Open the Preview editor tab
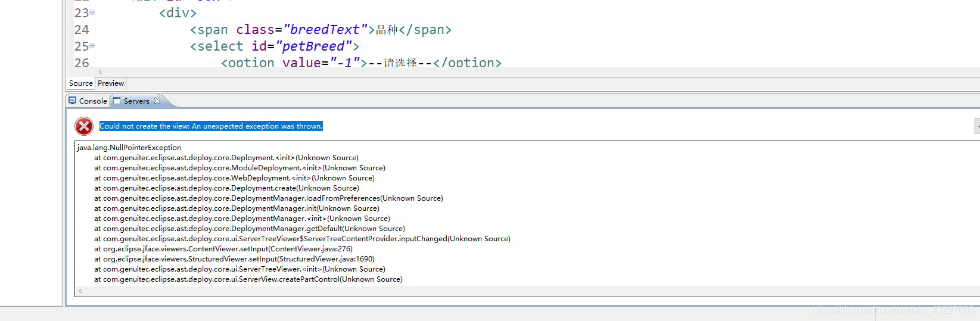 pyautogui.click(x=111, y=83)
